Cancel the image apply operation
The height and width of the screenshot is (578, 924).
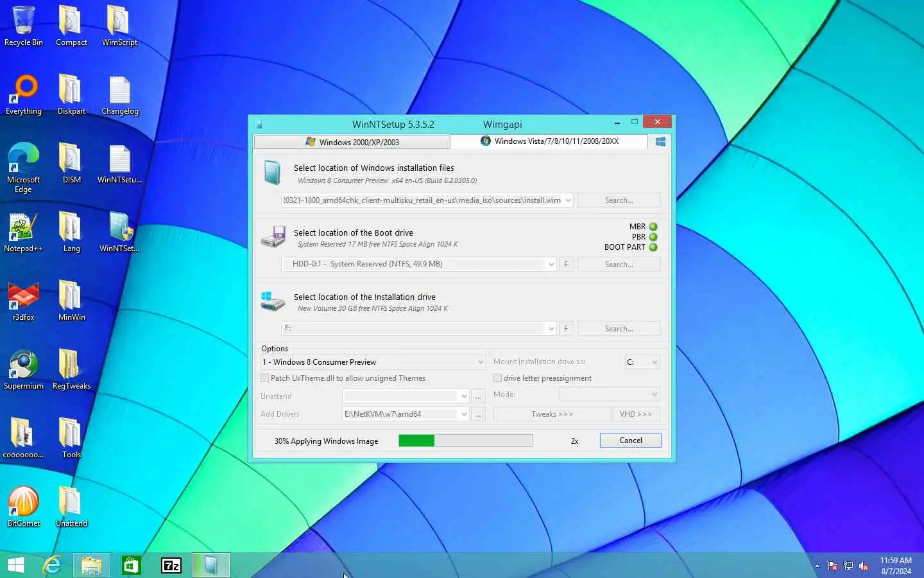(630, 441)
